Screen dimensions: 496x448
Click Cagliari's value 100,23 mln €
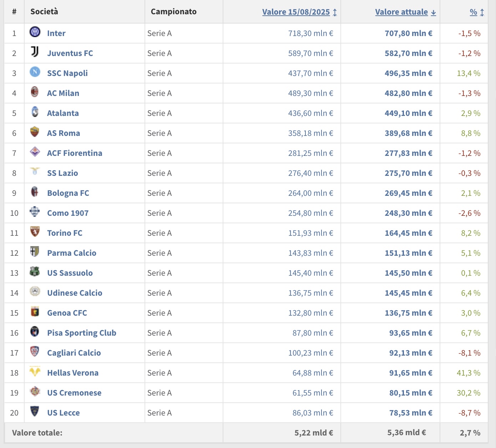pos(311,353)
